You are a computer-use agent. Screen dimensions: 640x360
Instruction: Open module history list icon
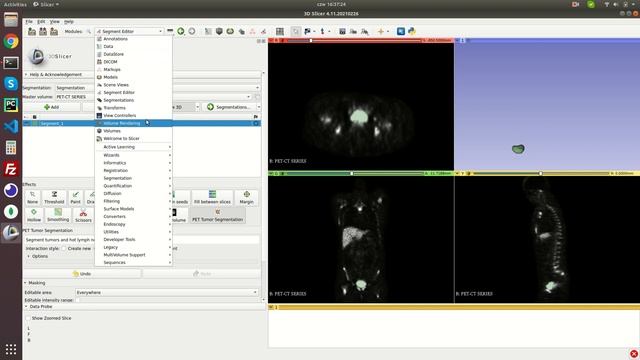coord(170,31)
